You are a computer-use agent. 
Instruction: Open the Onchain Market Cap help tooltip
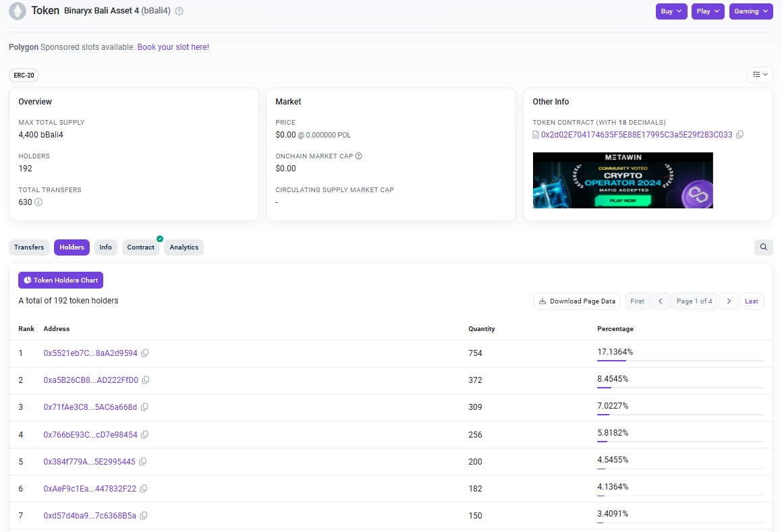tap(359, 156)
